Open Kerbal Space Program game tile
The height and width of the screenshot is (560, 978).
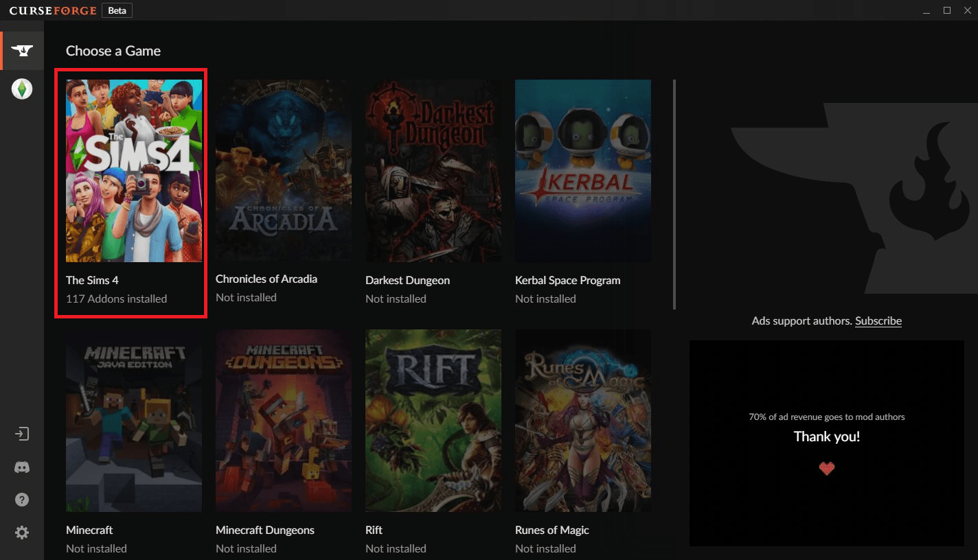[x=583, y=171]
